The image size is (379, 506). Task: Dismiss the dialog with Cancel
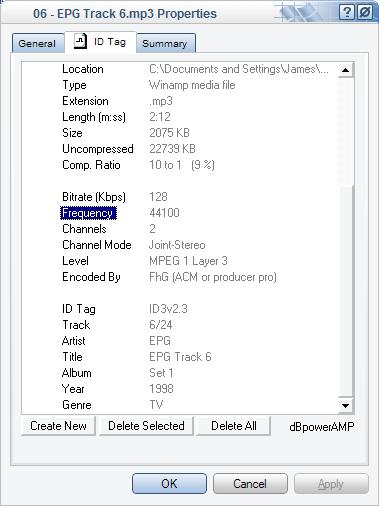(250, 483)
